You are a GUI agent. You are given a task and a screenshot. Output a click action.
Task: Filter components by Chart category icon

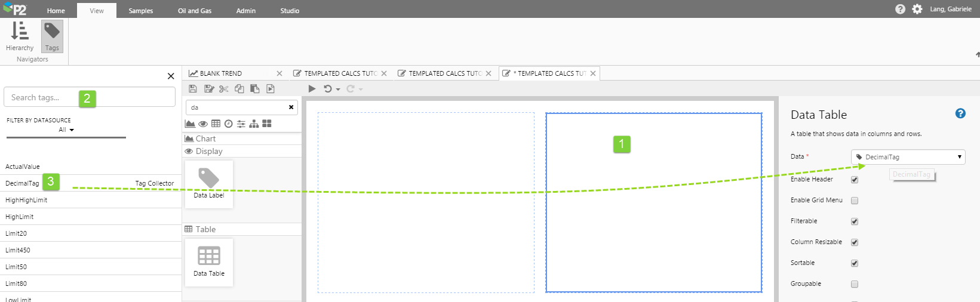[190, 124]
